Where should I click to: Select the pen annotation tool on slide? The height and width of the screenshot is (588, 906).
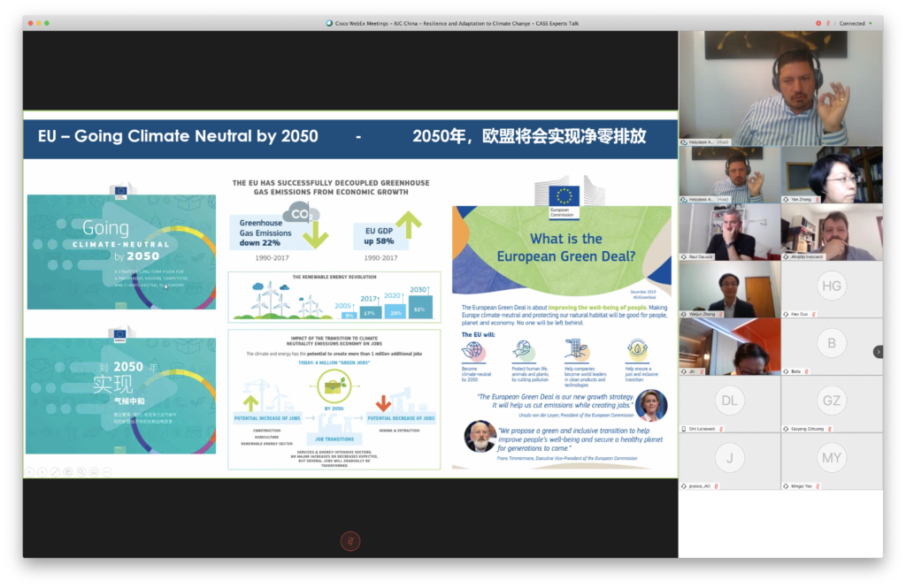point(55,472)
